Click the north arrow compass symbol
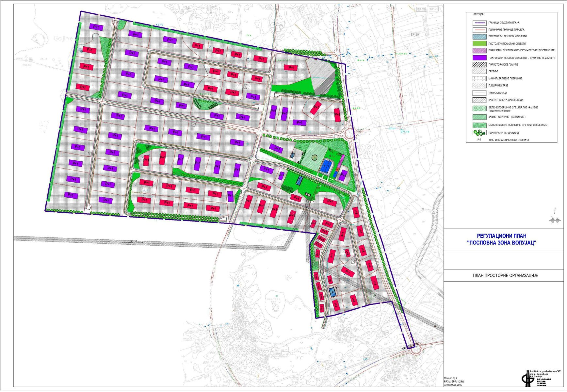Image resolution: width=567 pixels, height=392 pixels. point(556,220)
